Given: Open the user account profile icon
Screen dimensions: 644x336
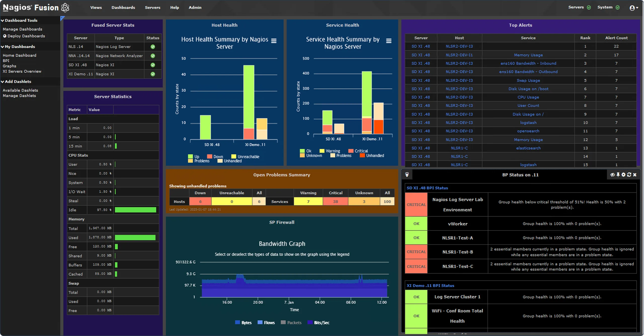Looking at the screenshot, I should point(632,8).
